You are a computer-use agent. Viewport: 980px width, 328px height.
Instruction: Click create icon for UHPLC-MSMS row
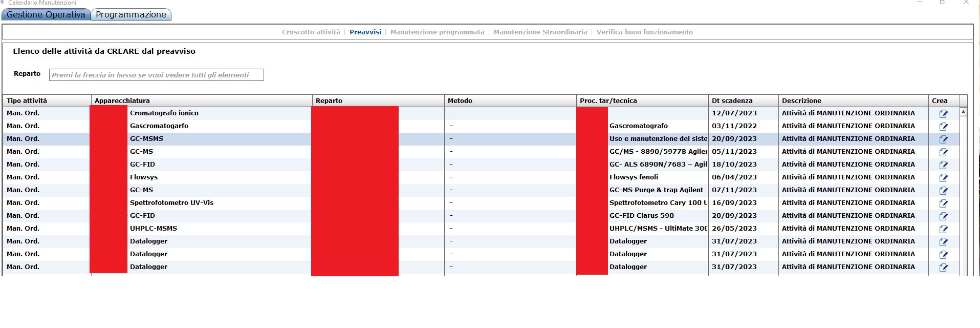[x=943, y=229]
